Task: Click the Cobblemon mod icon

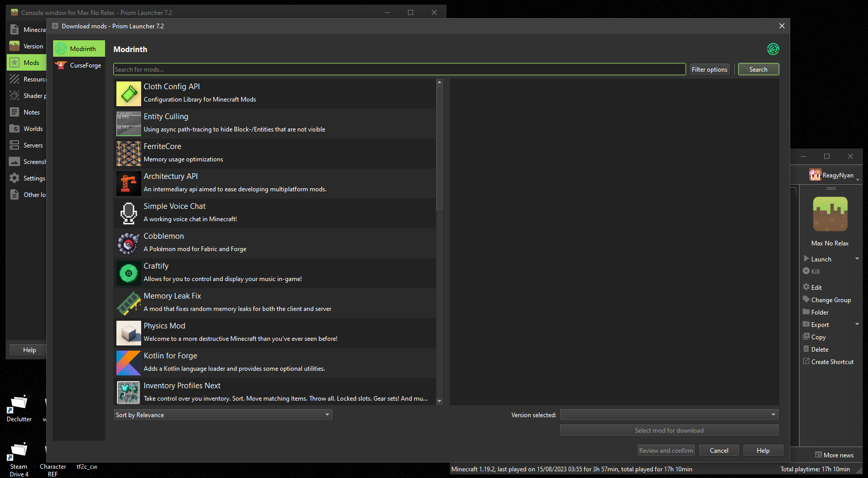Action: point(129,243)
